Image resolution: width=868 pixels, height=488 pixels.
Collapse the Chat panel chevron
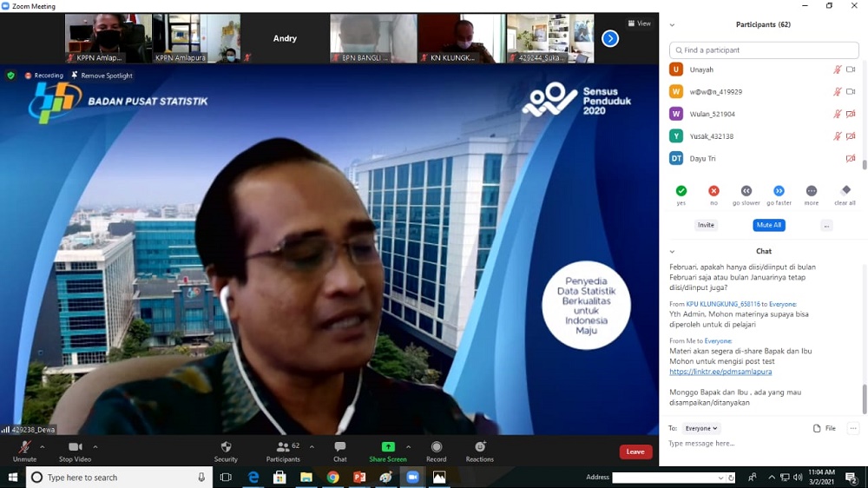pos(672,252)
